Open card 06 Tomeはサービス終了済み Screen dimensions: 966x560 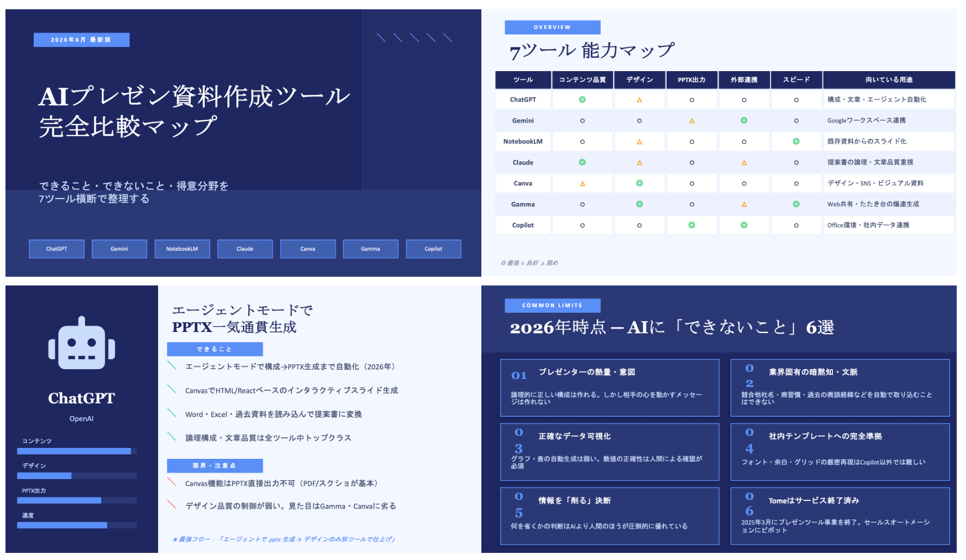pyautogui.click(x=840, y=516)
